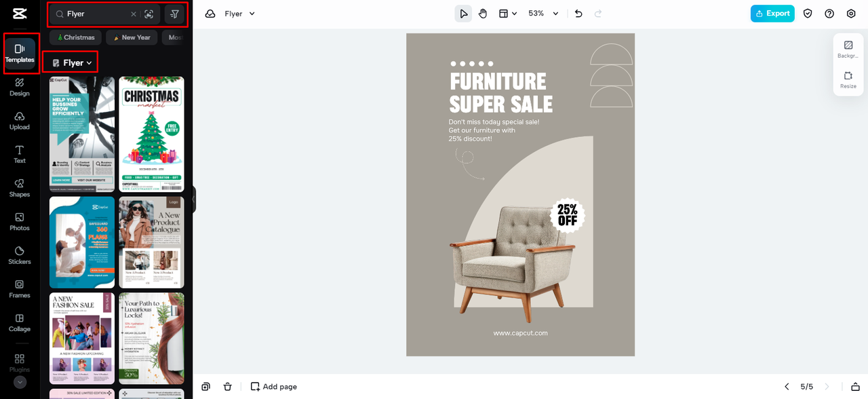The height and width of the screenshot is (399, 868).
Task: Pick the Help Your Business Grow flyer template
Action: [82, 134]
